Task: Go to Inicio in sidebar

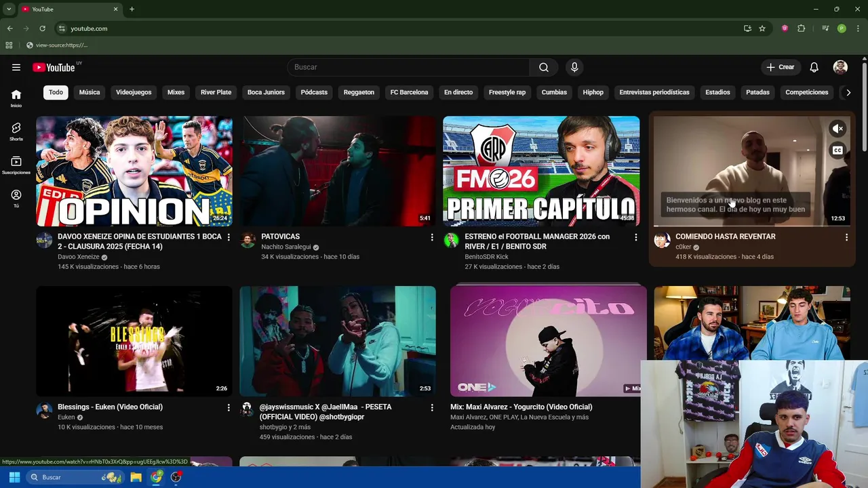Action: pos(16,98)
